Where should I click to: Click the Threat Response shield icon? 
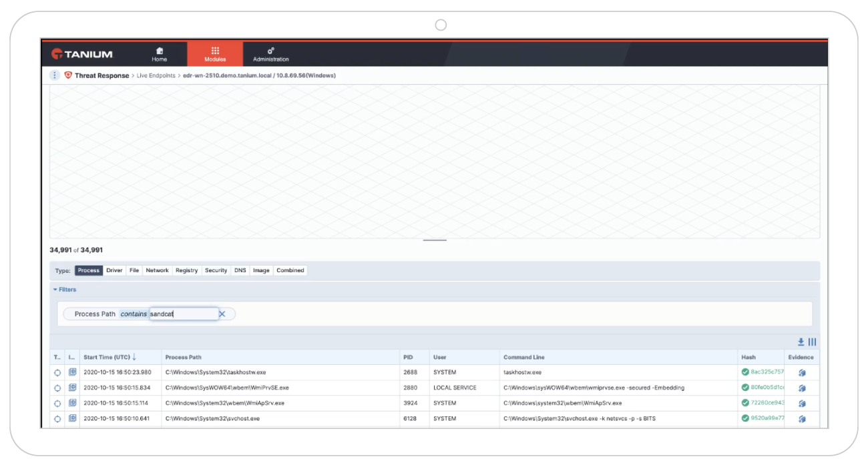68,75
